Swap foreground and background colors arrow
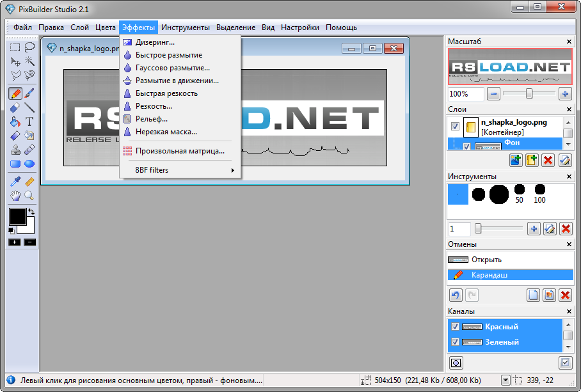Image resolution: width=581 pixels, height=392 pixels. click(31, 212)
